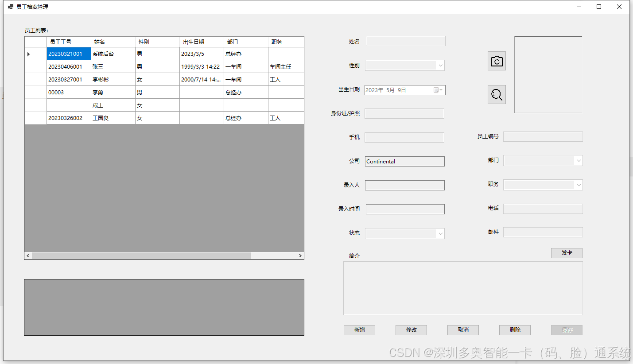633x364 pixels.
Task: Click the magnifier browse photo icon
Action: tap(497, 94)
